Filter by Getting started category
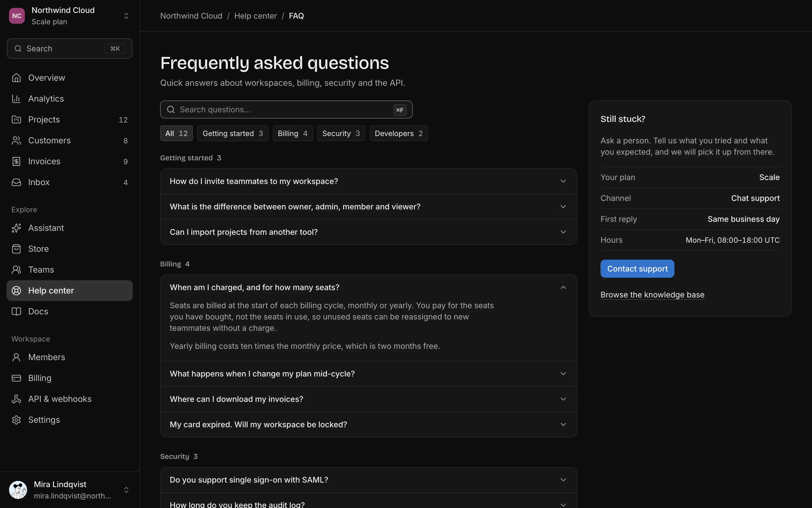 tap(233, 133)
